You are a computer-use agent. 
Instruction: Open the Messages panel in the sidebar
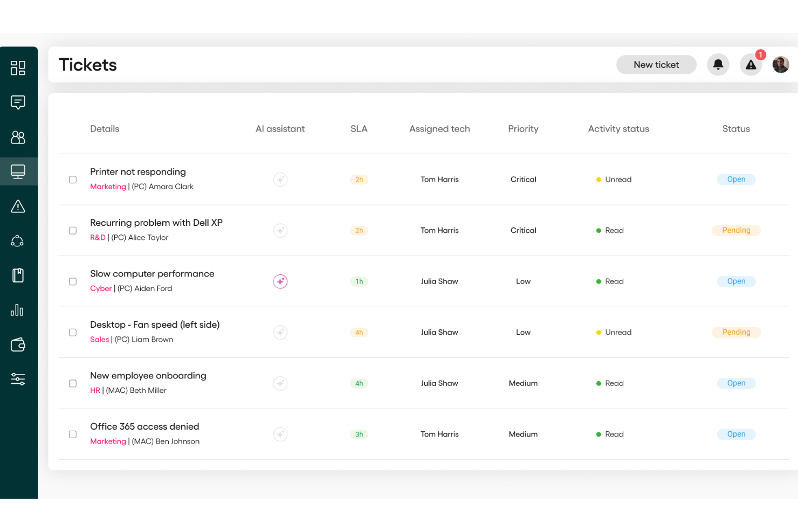coord(18,102)
